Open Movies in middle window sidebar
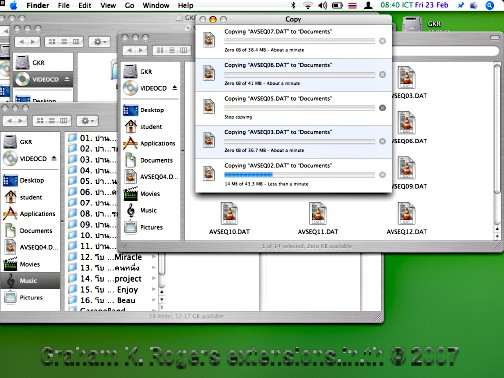Viewport: 504px width, 378px height. (x=150, y=194)
